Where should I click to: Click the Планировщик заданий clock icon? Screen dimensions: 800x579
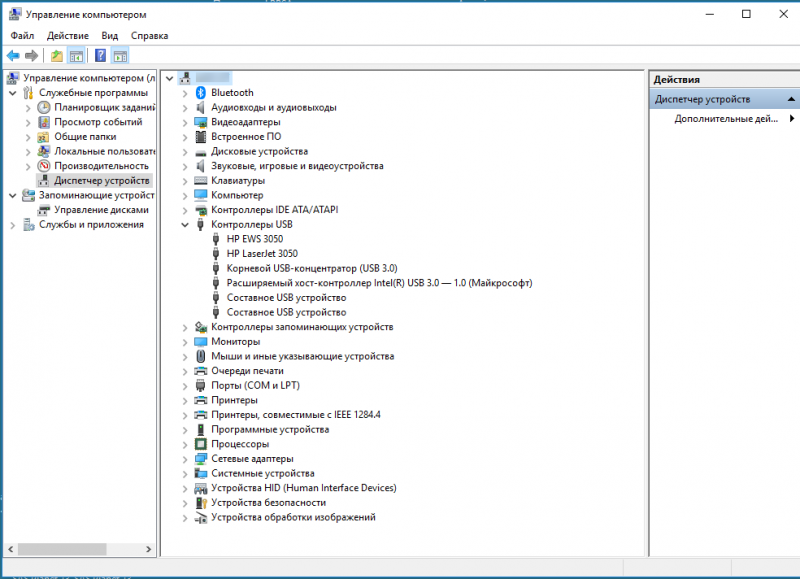44,107
